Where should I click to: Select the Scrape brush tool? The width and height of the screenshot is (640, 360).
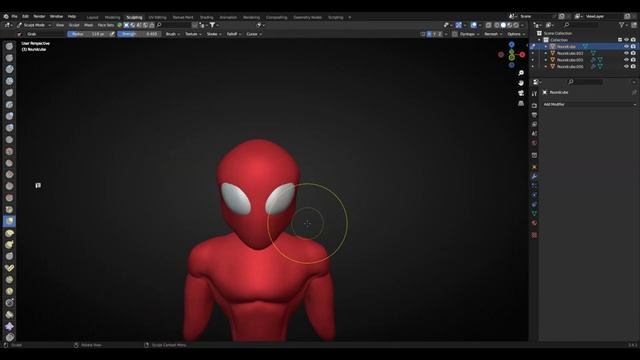coord(9,186)
